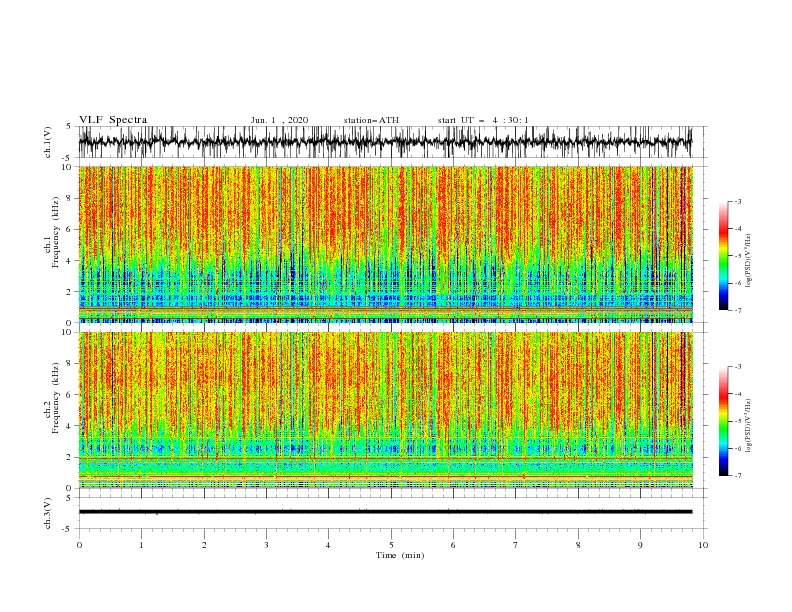Click the ch.1(V) waveform axis label

48,142
